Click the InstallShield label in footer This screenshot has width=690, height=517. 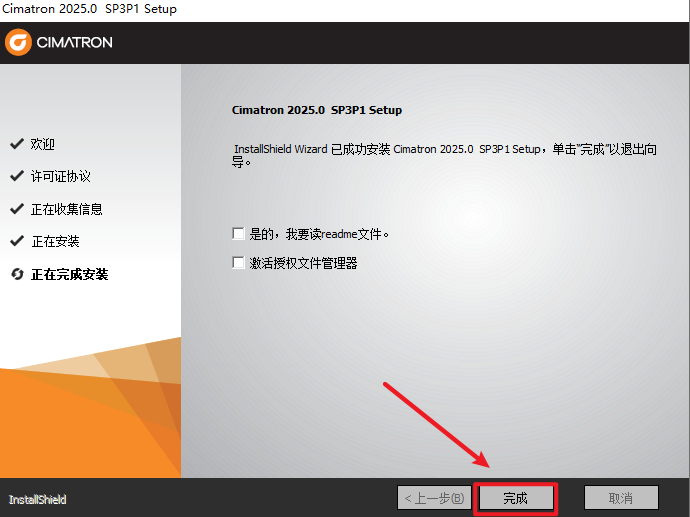click(x=37, y=499)
